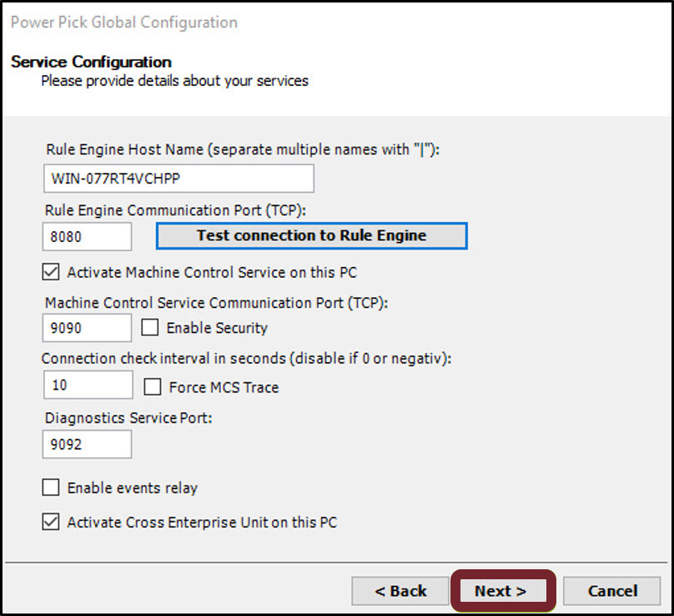Click the Power Pick Global Configuration title bar
The height and width of the screenshot is (616, 674).
tap(123, 23)
